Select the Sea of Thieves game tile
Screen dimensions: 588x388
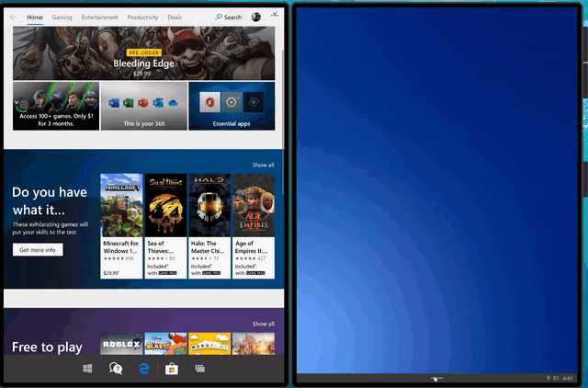coord(165,225)
